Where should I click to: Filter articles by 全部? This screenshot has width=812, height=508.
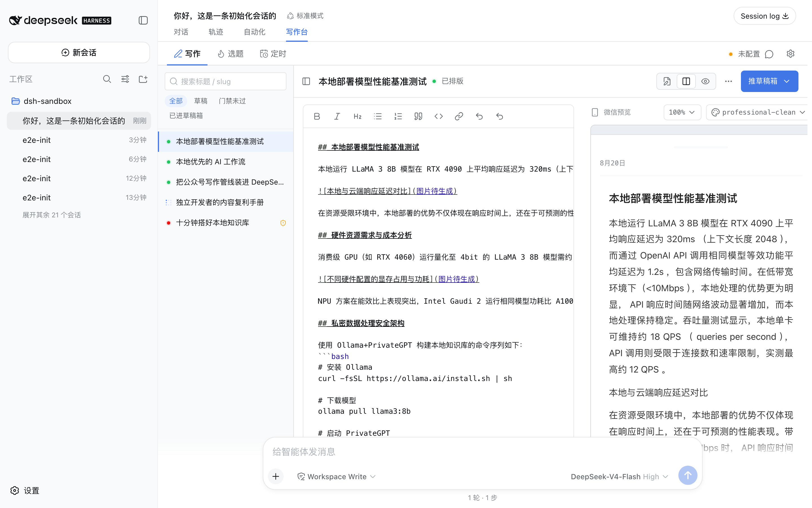(x=176, y=101)
